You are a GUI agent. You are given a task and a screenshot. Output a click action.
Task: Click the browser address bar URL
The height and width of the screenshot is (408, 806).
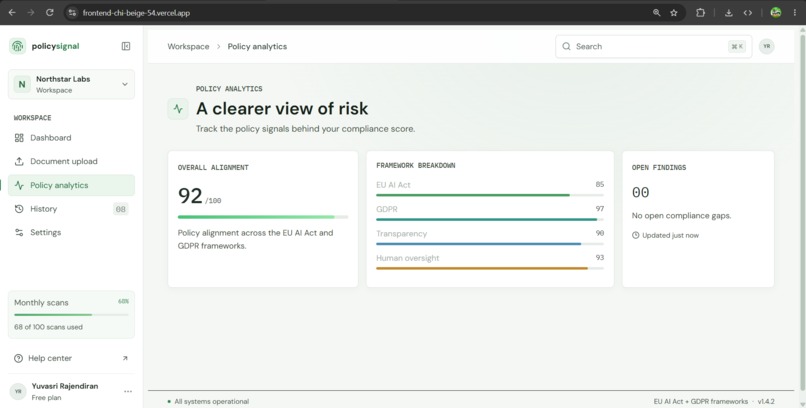[x=136, y=13]
